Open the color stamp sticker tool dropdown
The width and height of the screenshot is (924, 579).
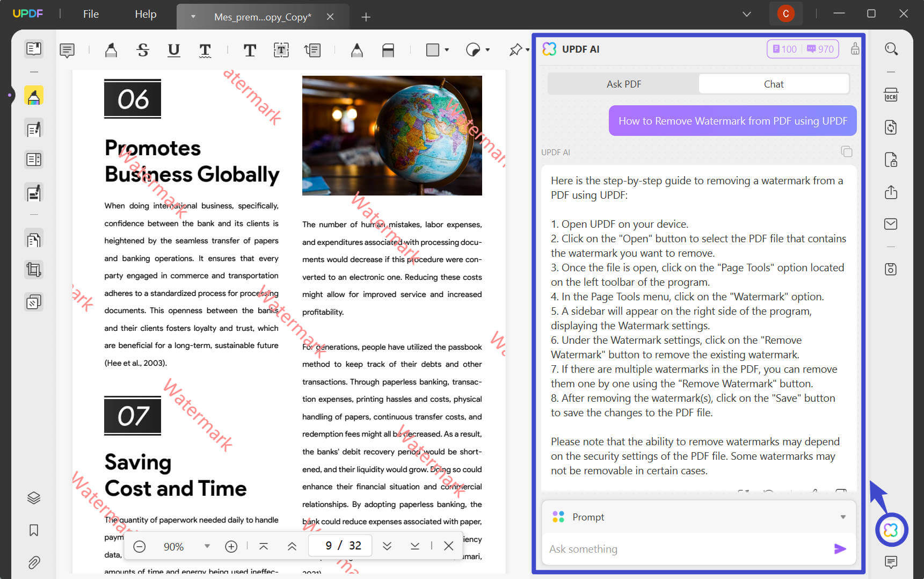point(488,50)
